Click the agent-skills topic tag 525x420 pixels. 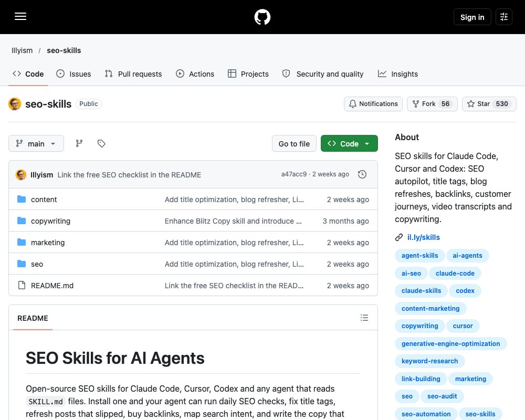420,256
